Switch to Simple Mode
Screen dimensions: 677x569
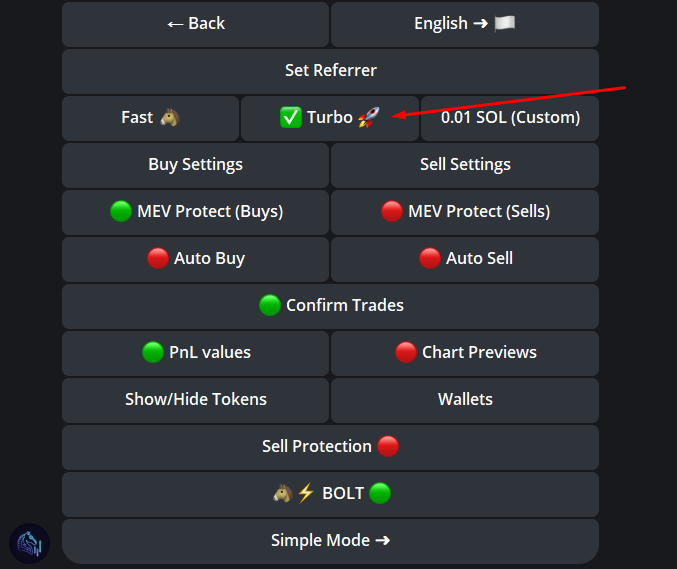330,541
